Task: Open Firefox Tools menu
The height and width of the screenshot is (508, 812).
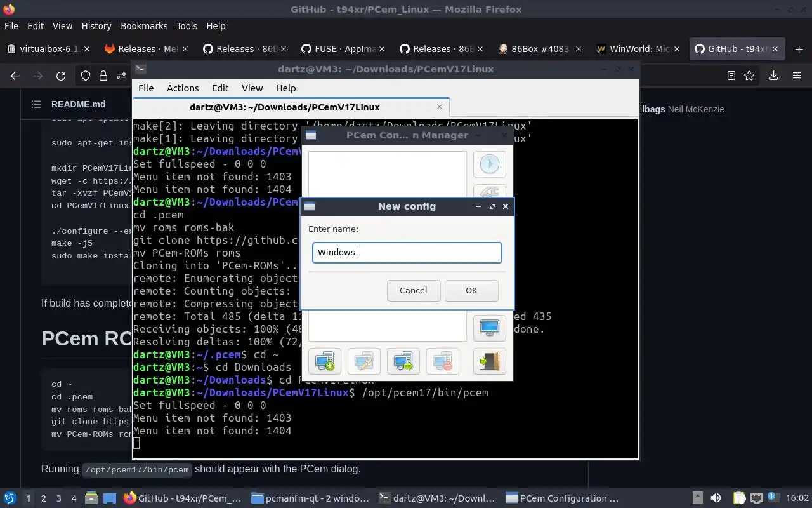Action: click(x=187, y=26)
